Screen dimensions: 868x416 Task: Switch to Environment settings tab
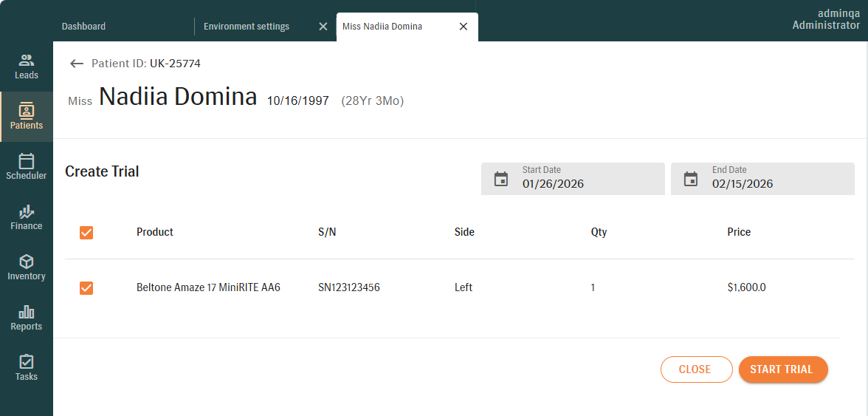(247, 27)
